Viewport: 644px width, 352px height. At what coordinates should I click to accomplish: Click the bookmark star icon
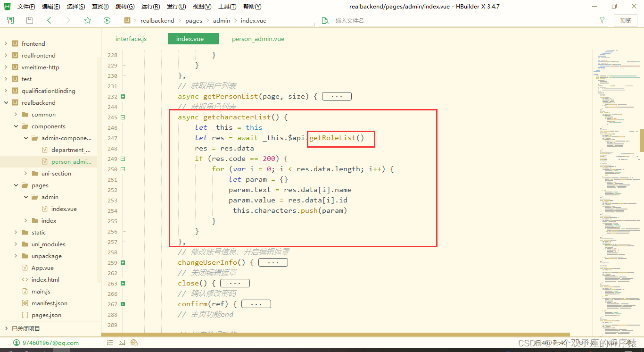point(88,20)
